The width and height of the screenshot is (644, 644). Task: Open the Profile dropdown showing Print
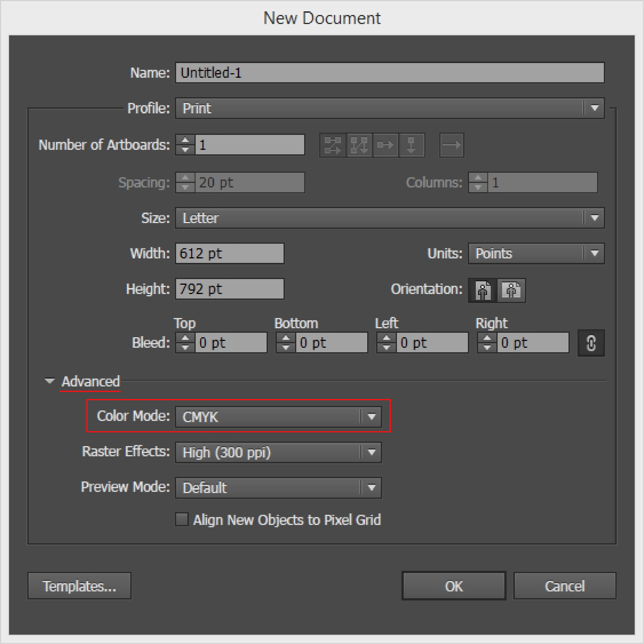point(390,108)
